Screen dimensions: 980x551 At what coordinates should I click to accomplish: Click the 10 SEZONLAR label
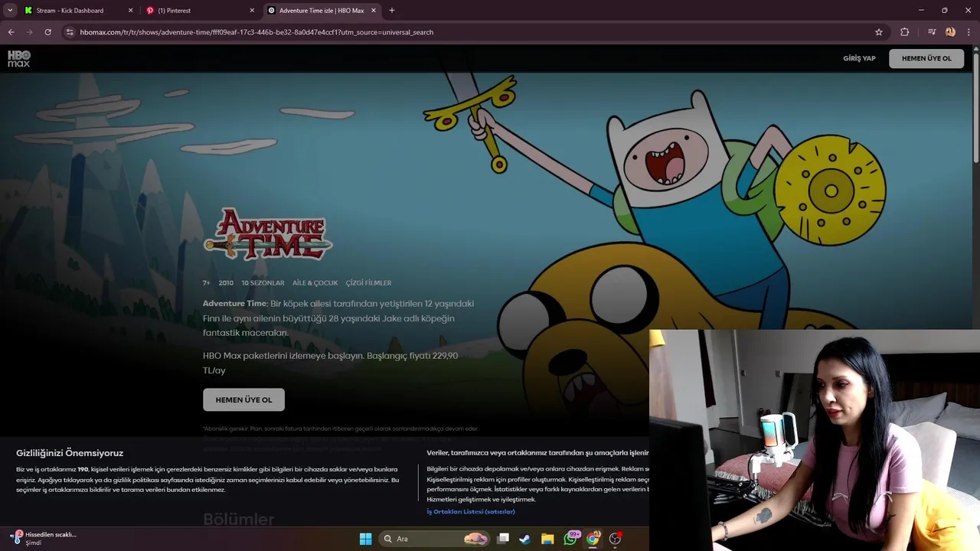[263, 283]
